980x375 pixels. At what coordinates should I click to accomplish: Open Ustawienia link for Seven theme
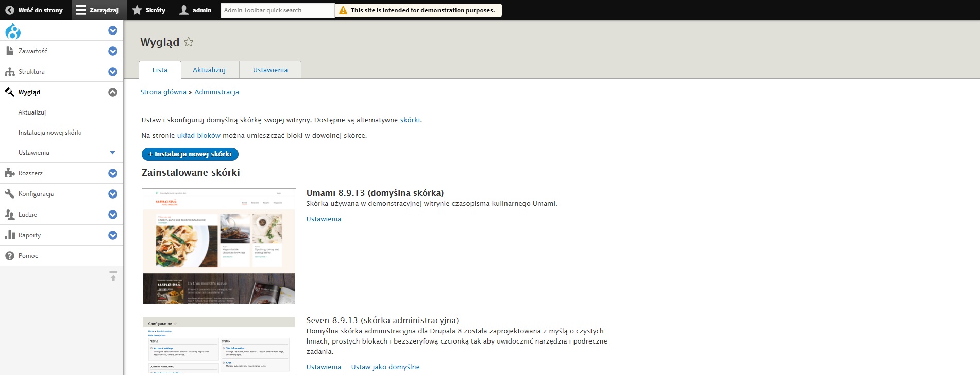pyautogui.click(x=324, y=367)
